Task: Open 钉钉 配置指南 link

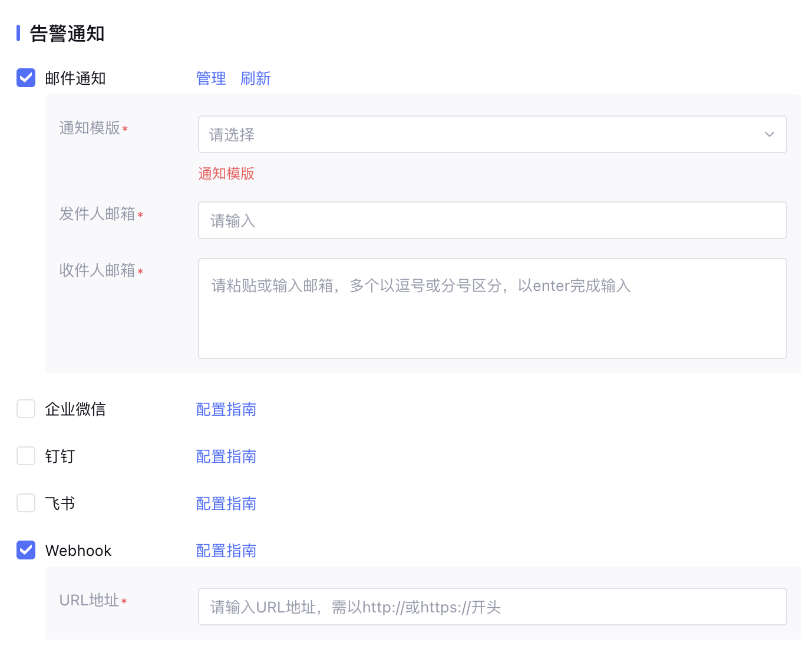Action: pos(226,456)
